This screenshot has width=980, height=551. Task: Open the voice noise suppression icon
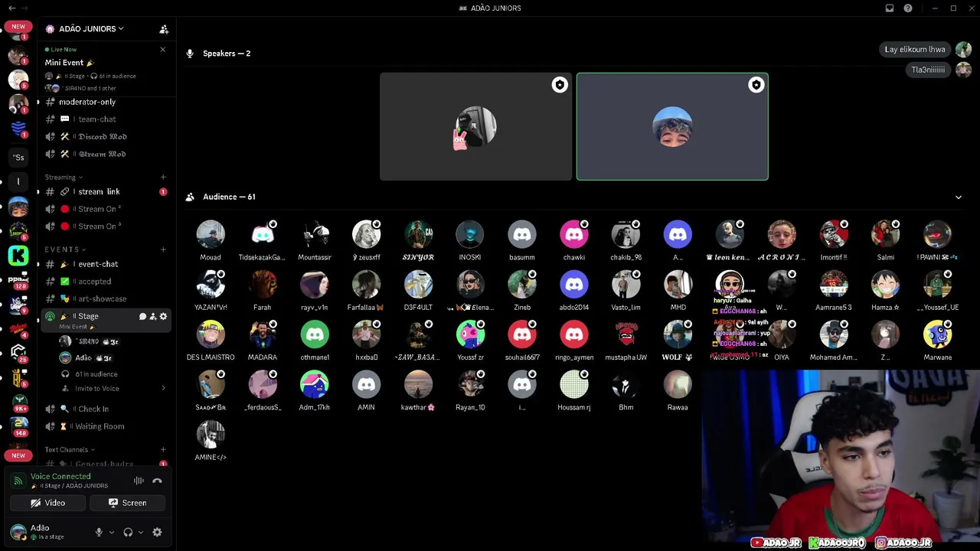(x=139, y=481)
